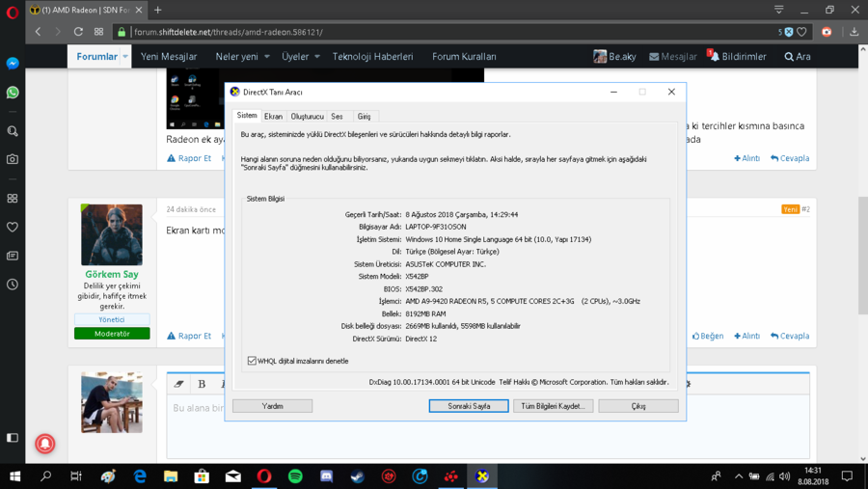868x489 pixels.
Task: Click the Sonraki Sayfa button
Action: tap(469, 406)
